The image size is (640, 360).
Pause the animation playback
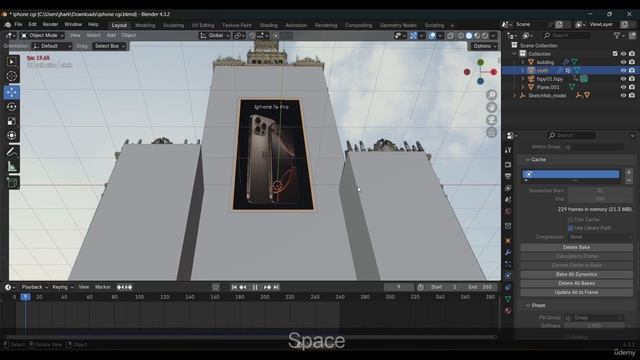point(255,287)
